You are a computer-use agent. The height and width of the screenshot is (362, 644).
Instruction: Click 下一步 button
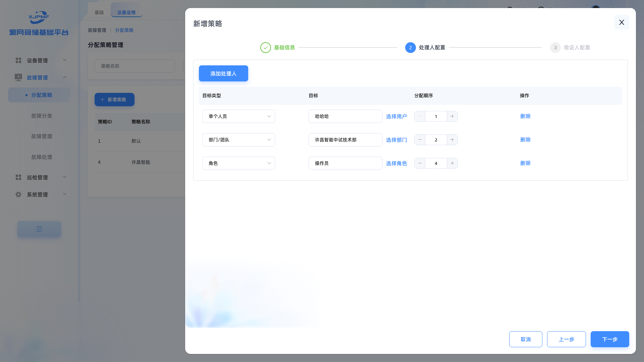(609, 339)
